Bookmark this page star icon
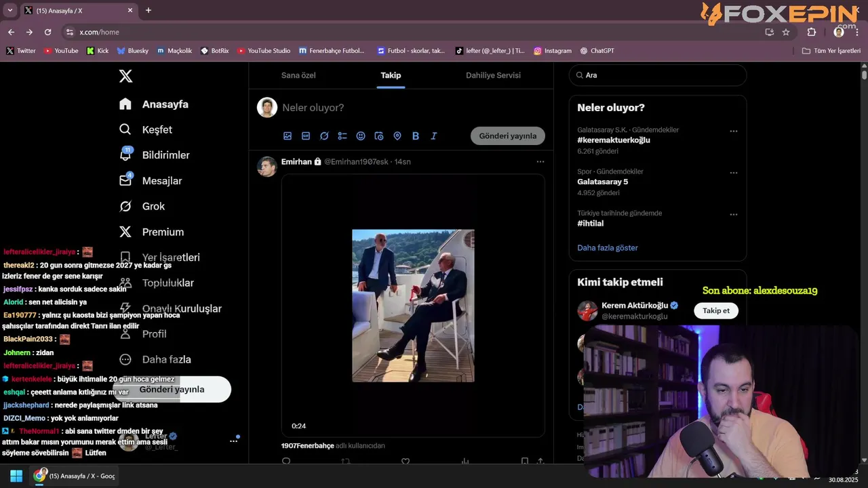 (x=786, y=32)
